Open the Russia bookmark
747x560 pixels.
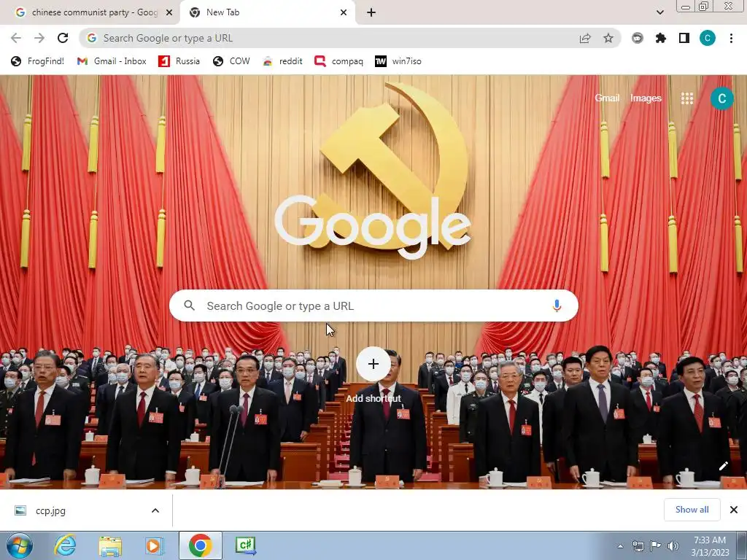pos(179,61)
